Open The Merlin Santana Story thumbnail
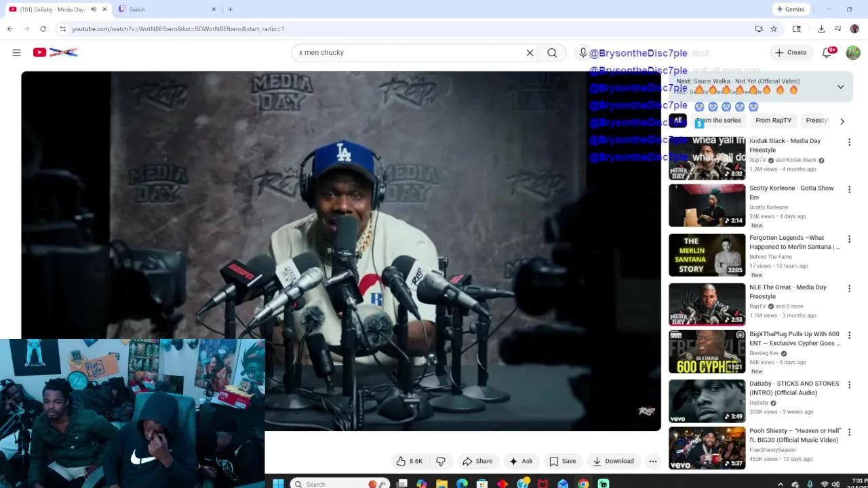 (x=707, y=255)
